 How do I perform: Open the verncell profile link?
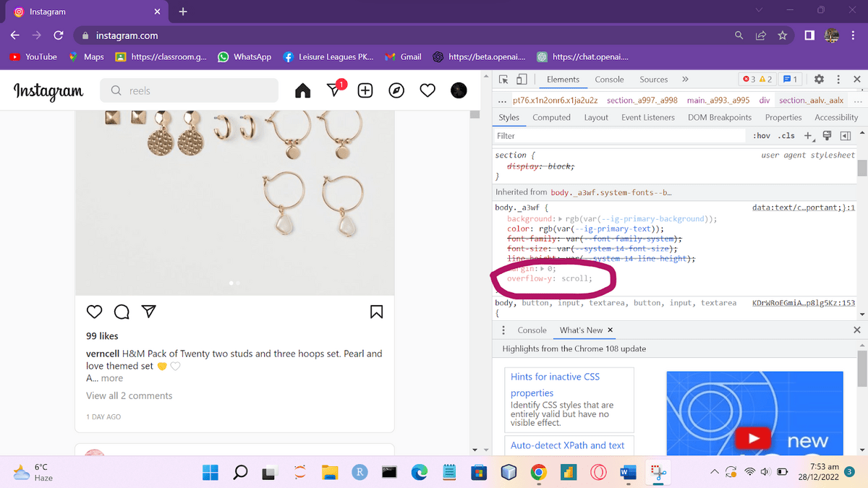103,354
